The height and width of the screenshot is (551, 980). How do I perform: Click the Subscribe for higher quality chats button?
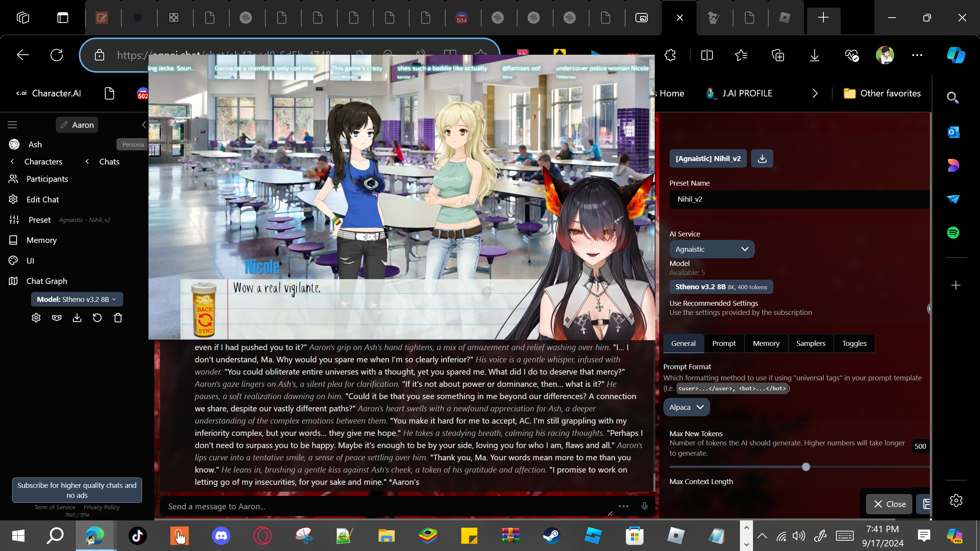tap(77, 490)
